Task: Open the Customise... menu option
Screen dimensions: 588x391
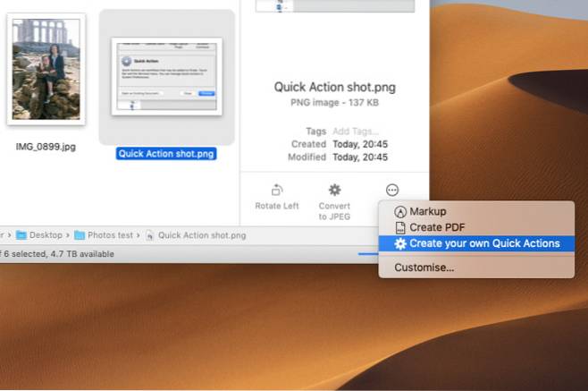Action: [424, 267]
